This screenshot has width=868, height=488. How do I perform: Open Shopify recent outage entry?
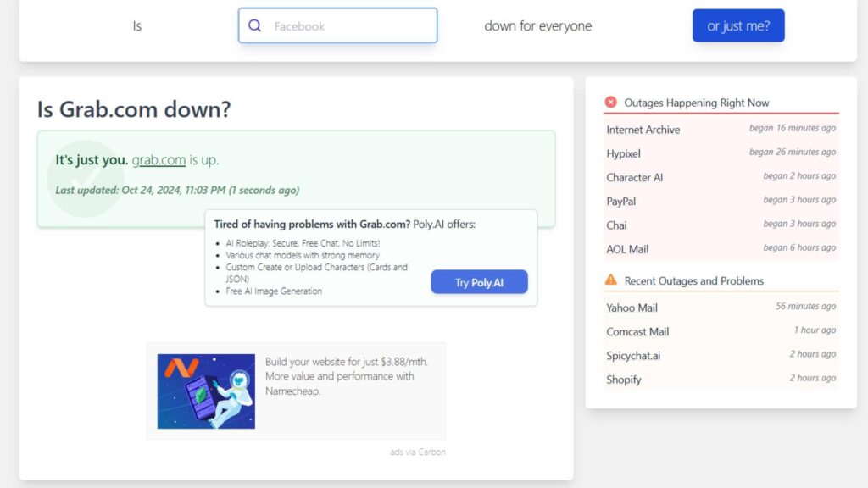coord(624,380)
